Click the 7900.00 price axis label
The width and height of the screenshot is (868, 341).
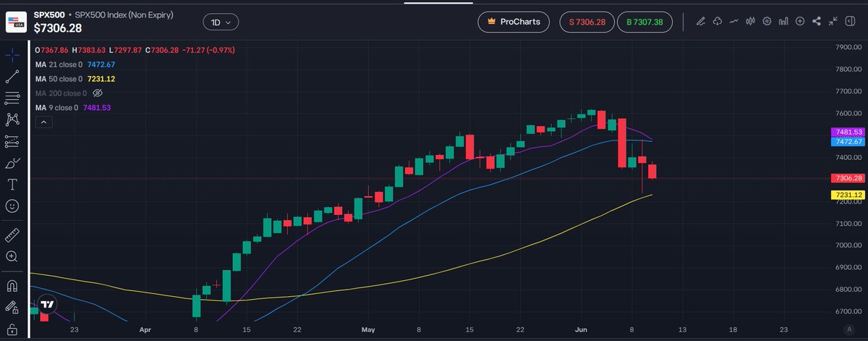(848, 47)
